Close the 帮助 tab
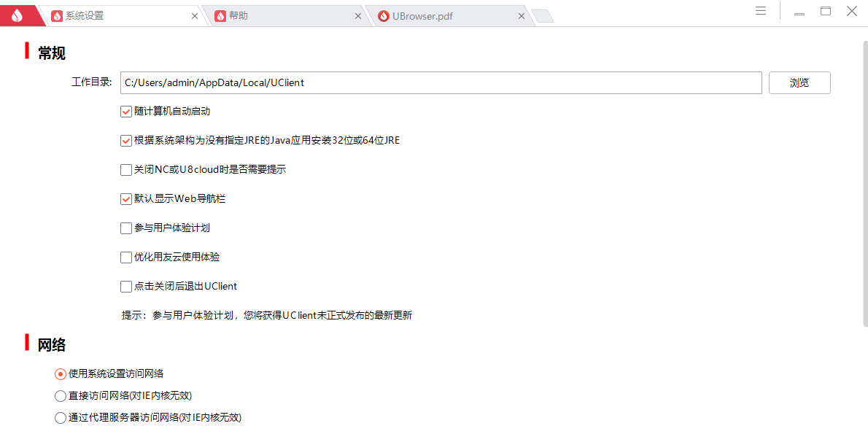Screen dimensions: 868x434 click(x=357, y=15)
